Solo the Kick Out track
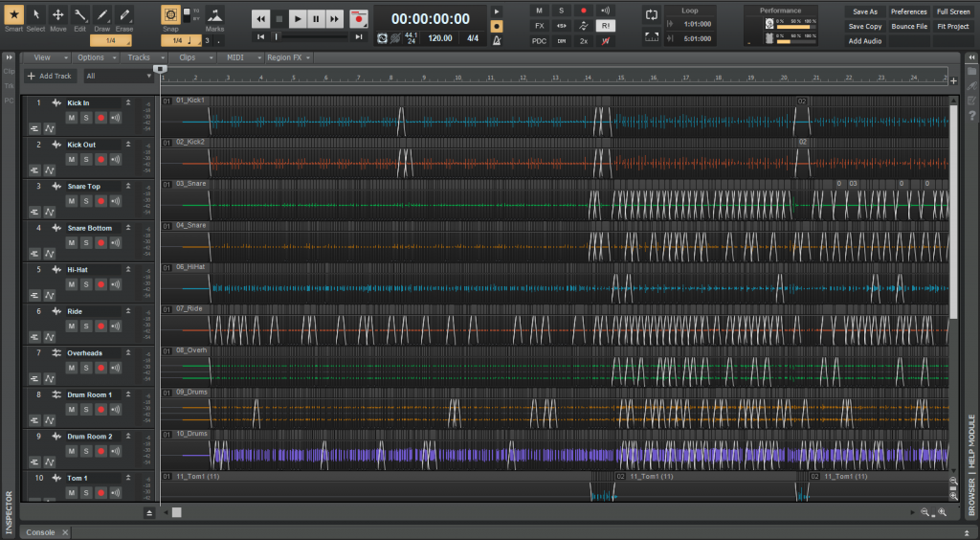980x540 pixels. click(86, 159)
